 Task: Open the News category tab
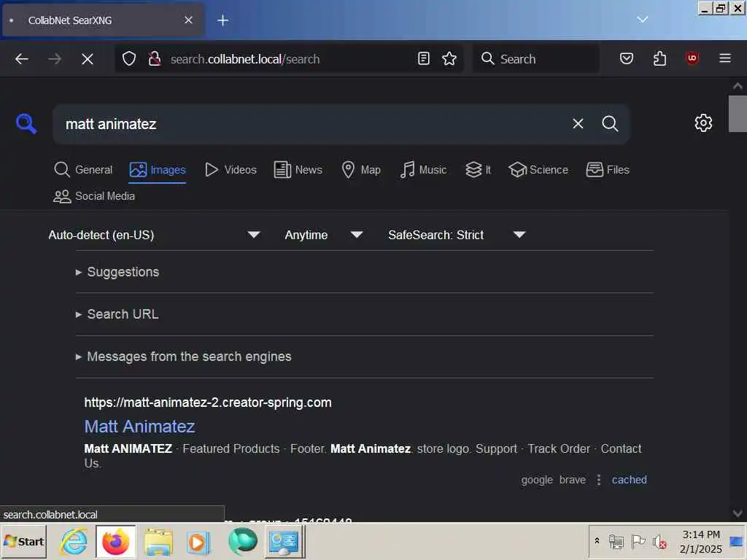click(298, 169)
